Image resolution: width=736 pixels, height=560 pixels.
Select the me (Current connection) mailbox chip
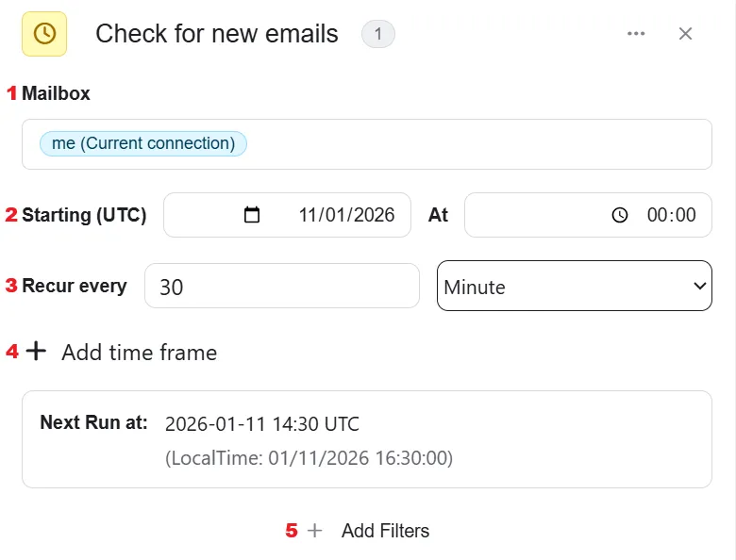tap(143, 143)
